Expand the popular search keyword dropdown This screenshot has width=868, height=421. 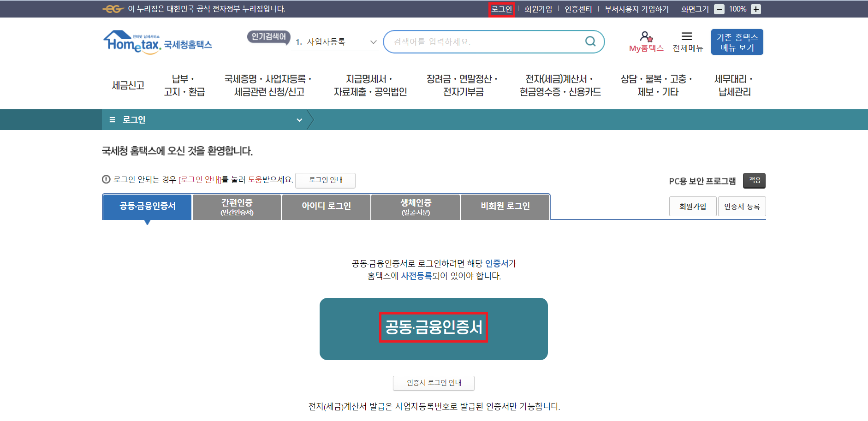point(373,42)
